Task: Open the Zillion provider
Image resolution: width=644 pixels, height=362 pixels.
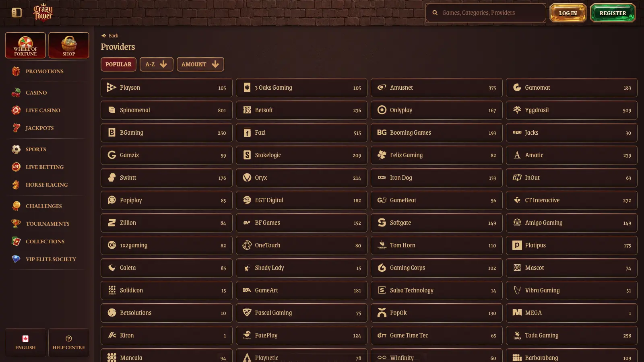Action: (x=167, y=223)
